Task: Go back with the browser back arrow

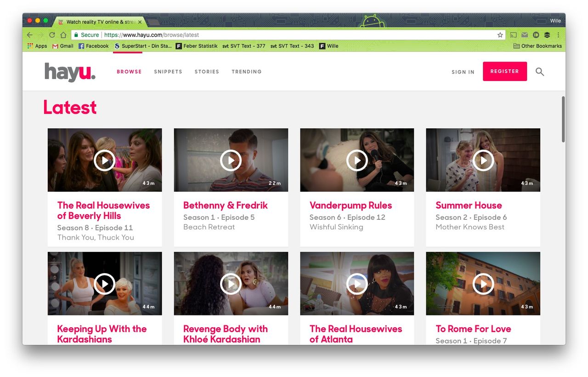Action: tap(30, 35)
